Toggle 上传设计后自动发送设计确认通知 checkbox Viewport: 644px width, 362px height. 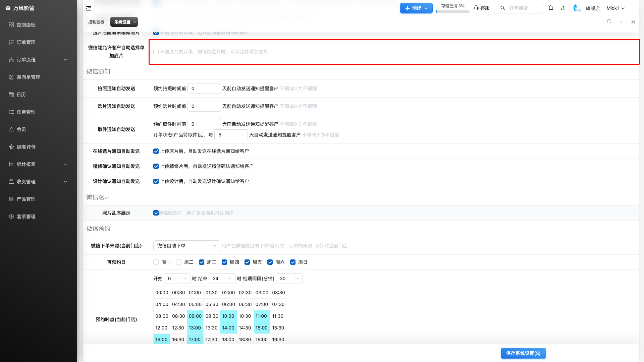point(156,181)
